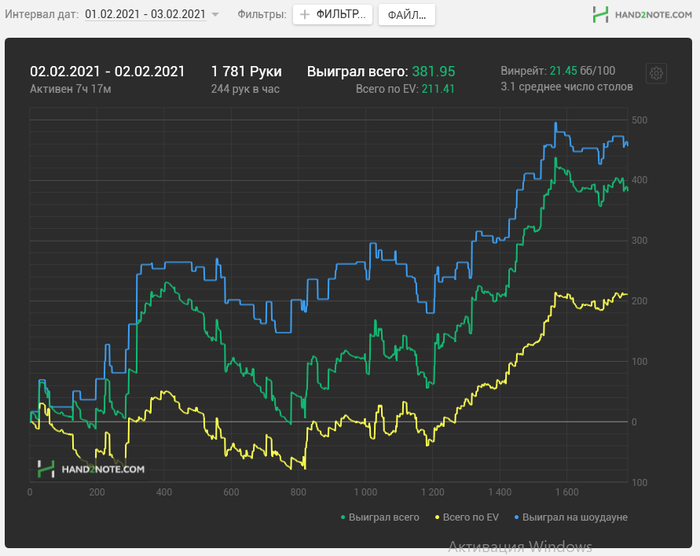Image resolution: width=700 pixels, height=556 pixels.
Task: Toggle the Всего по EV legend series
Action: [x=467, y=517]
